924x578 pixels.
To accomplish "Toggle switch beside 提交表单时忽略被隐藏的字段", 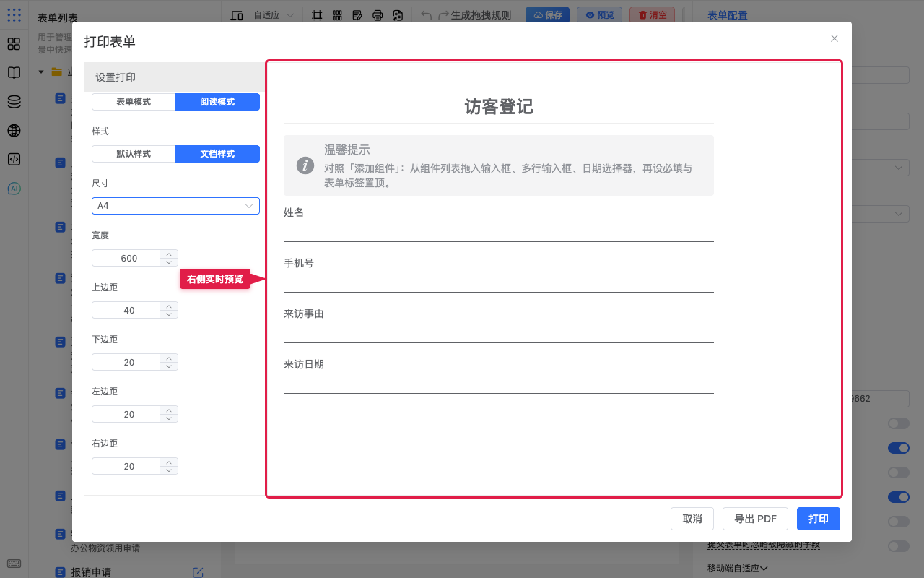I will coord(898,546).
